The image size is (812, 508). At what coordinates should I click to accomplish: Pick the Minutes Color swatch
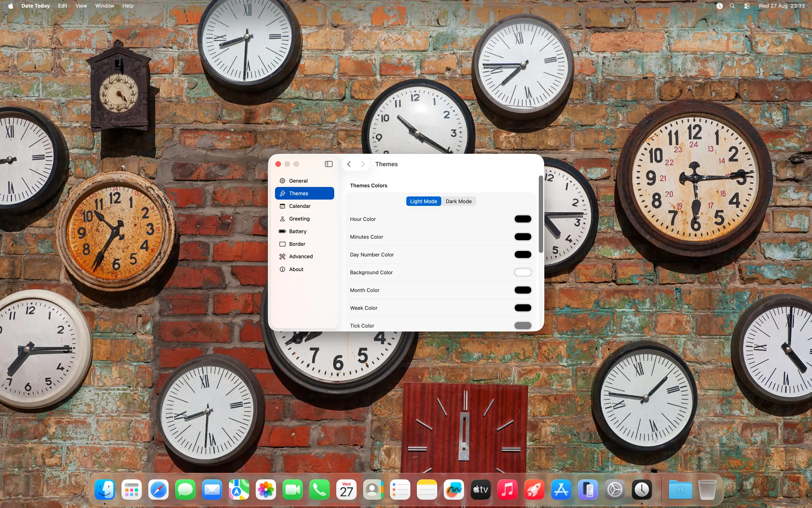pyautogui.click(x=522, y=237)
